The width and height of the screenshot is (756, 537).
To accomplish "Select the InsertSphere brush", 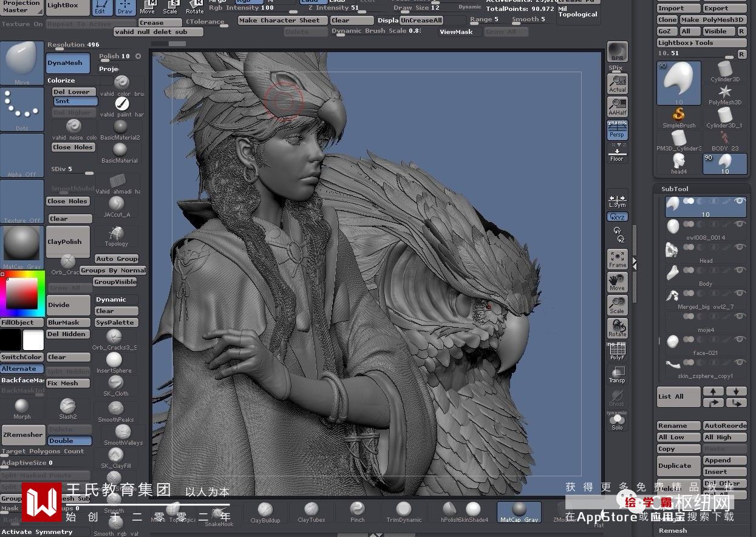I will pos(114,362).
